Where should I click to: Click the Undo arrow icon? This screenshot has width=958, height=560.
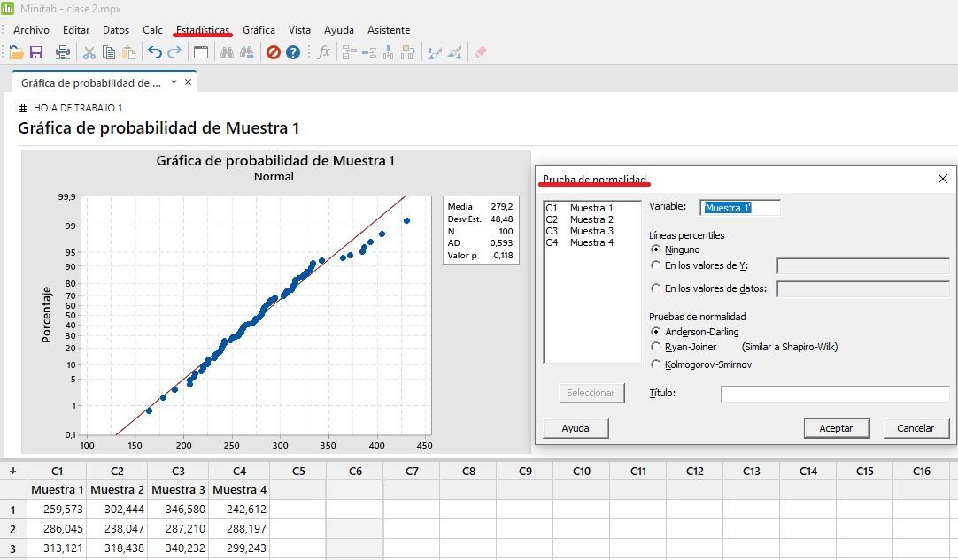[x=155, y=52]
